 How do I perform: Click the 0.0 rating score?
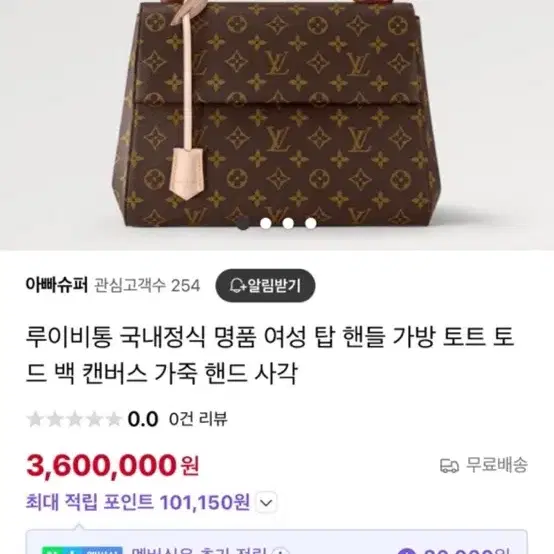[x=143, y=419]
